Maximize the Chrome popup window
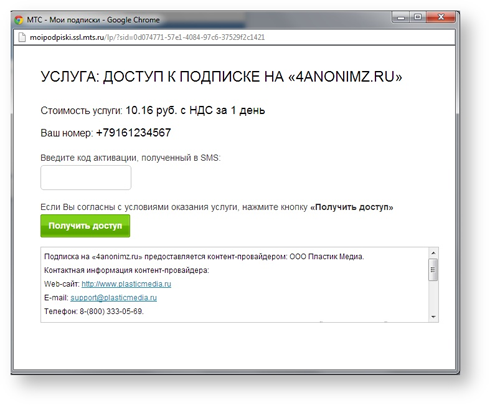 coord(418,17)
